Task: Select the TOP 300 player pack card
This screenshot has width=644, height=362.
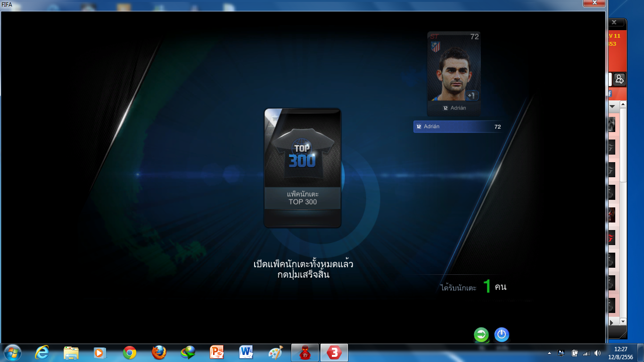Action: click(303, 168)
